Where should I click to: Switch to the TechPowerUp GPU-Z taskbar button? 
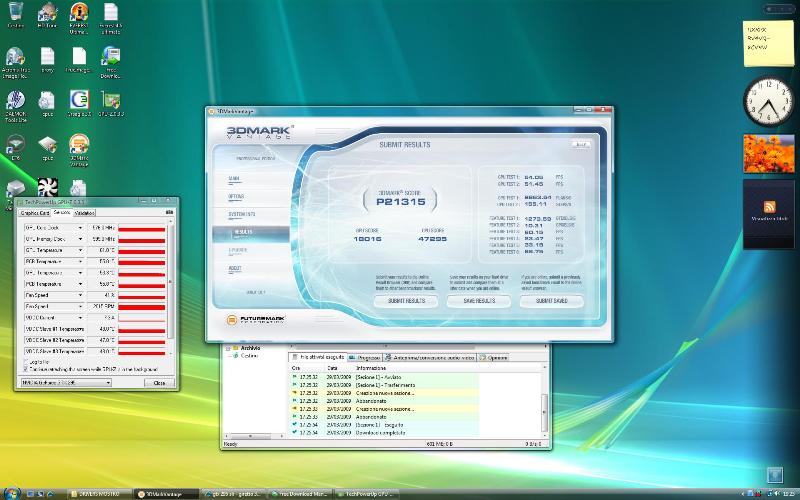point(367,494)
